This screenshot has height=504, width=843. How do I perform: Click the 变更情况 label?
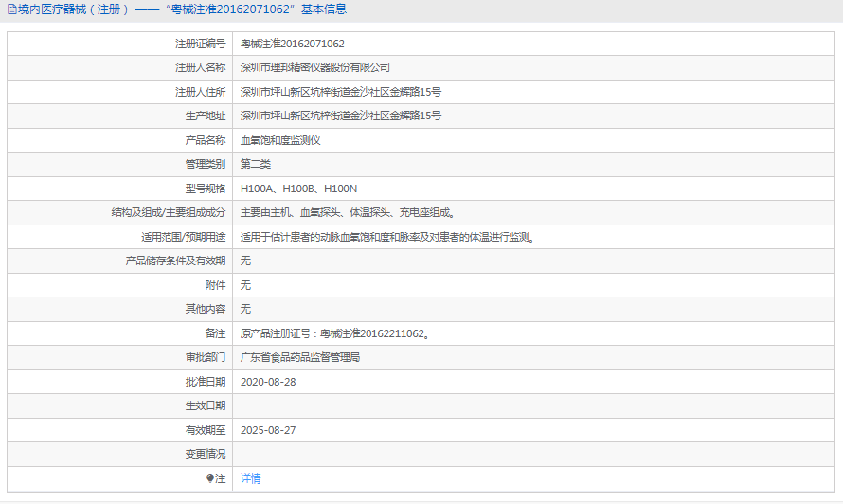coord(206,454)
